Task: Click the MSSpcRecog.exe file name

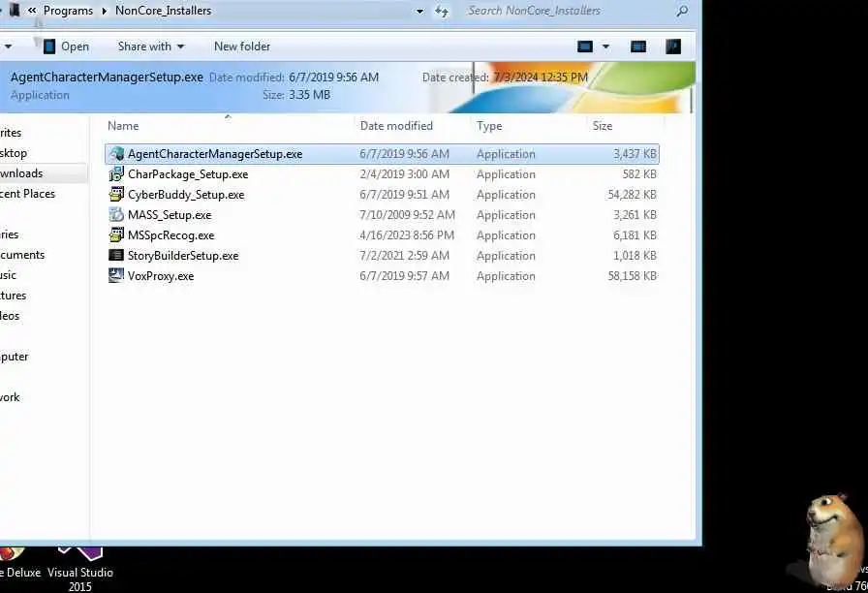Action: pos(171,235)
